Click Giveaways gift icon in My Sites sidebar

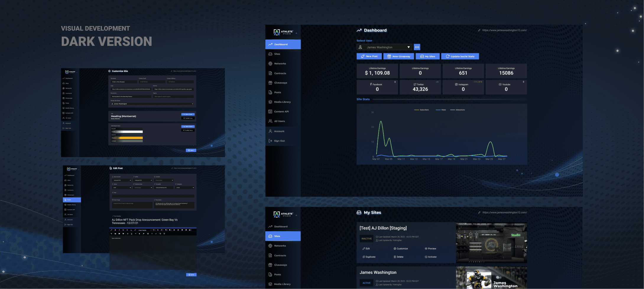[x=270, y=265]
